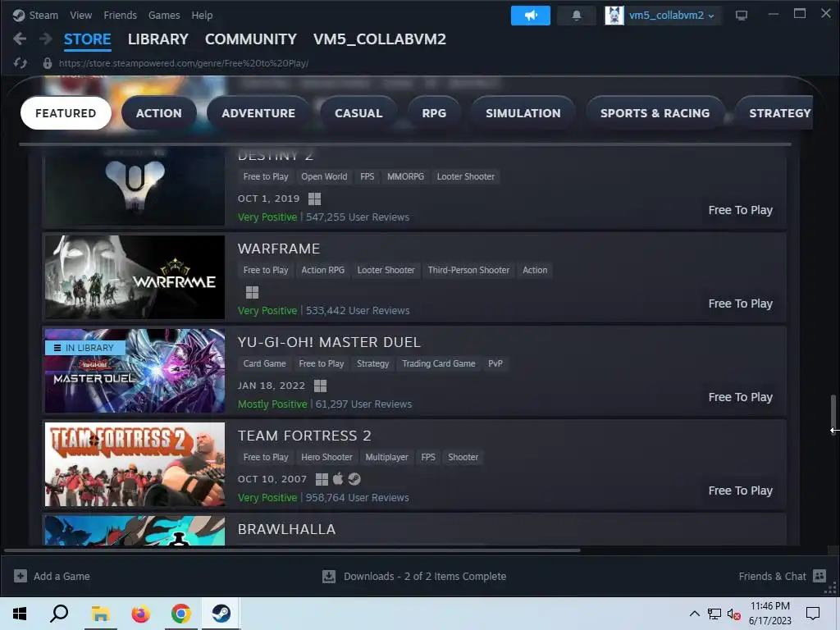Image resolution: width=840 pixels, height=630 pixels.
Task: Click the TEAM FORTRESS 2 title link
Action: pos(304,436)
